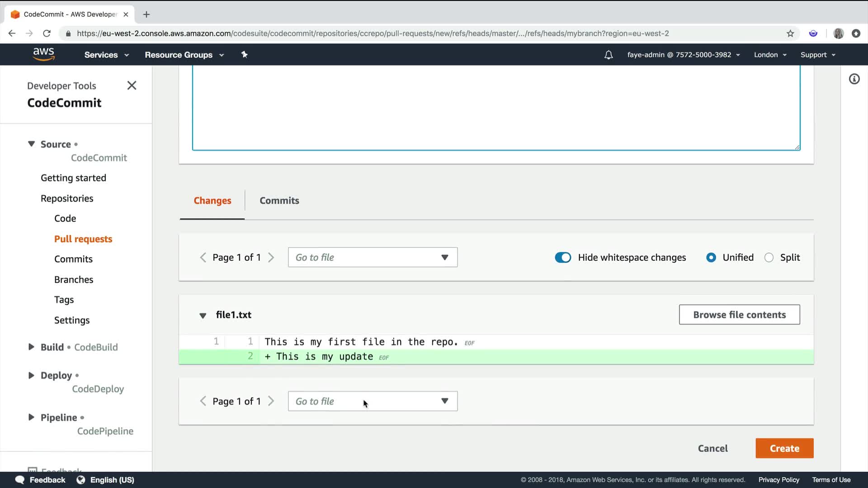This screenshot has width=868, height=488.
Task: Open the Services menu
Action: tap(106, 55)
